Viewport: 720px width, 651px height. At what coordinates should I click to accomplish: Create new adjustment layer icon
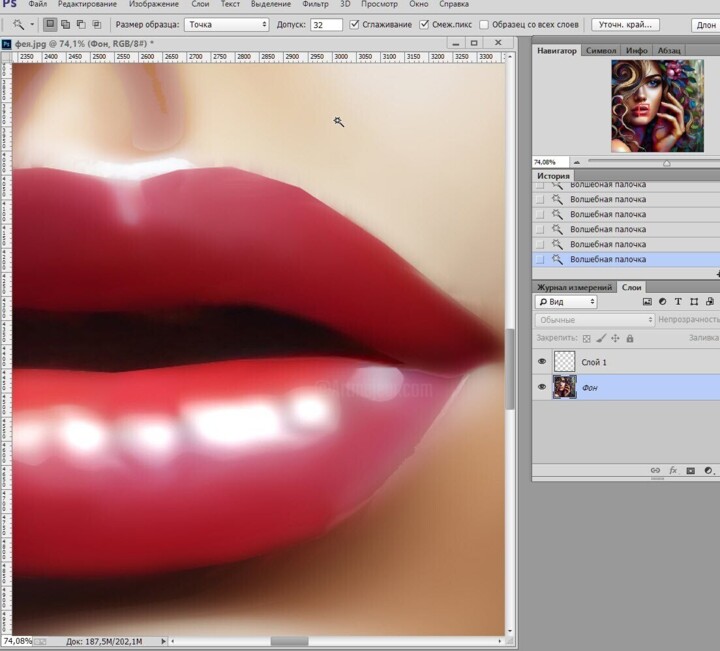point(709,471)
